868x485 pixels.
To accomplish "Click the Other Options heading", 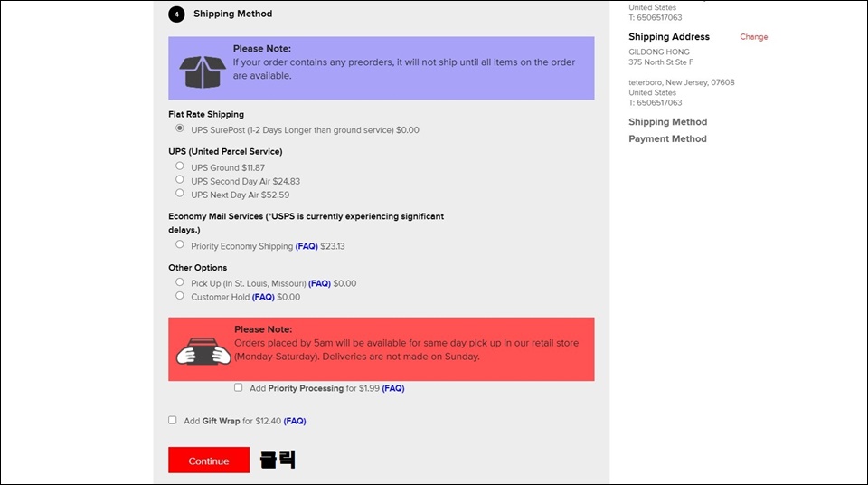I will pos(198,268).
